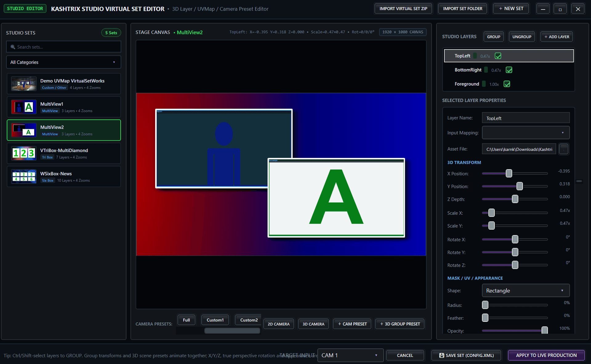This screenshot has height=364, width=591.
Task: Select the Demo UVMap VirtualSetWorks thumbnail
Action: click(x=24, y=84)
